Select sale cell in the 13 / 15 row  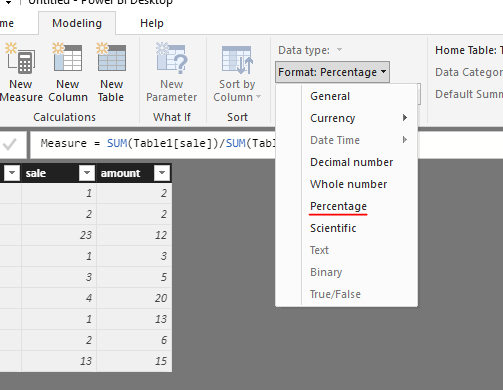[x=59, y=361]
